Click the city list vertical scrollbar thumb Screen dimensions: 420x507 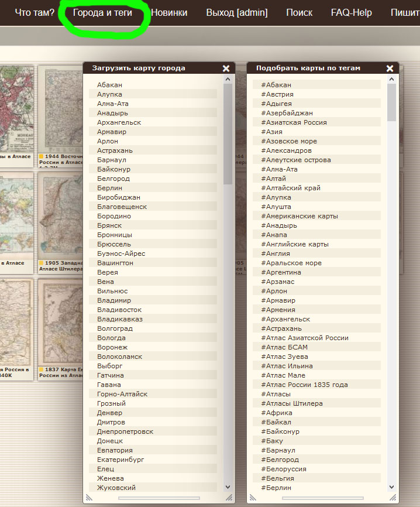click(x=228, y=135)
